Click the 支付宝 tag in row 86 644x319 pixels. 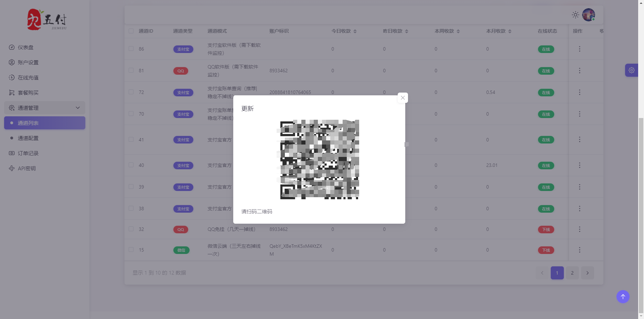183,49
